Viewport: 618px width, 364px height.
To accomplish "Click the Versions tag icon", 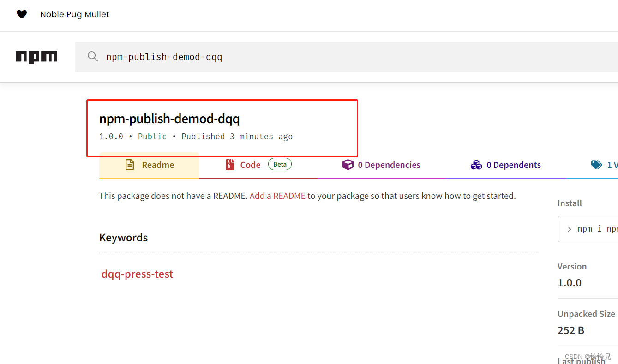I will (x=597, y=165).
